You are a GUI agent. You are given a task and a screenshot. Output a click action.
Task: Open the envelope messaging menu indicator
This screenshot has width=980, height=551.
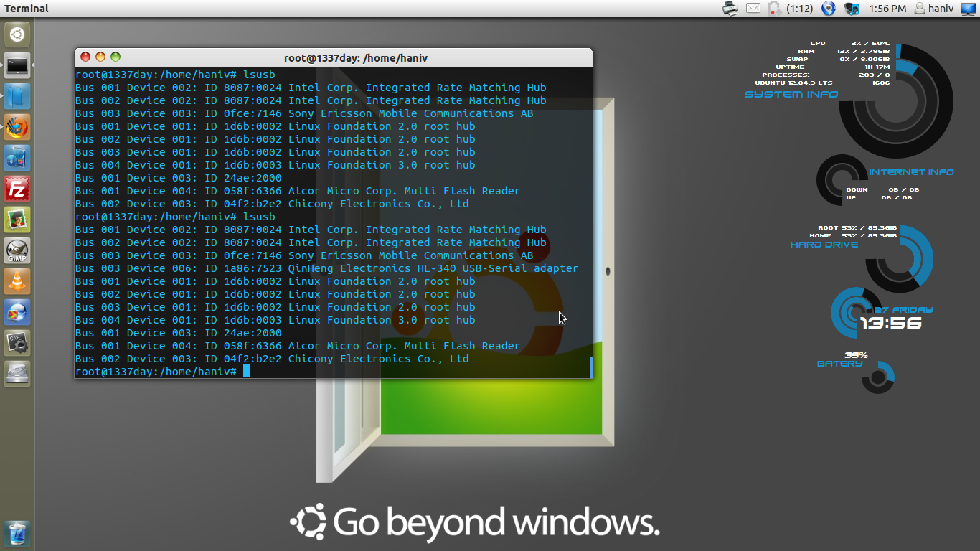point(753,9)
